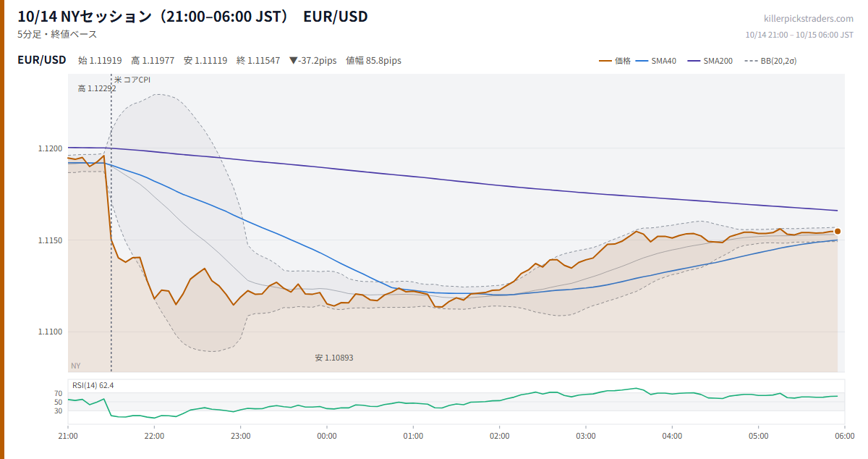Click the 米コアCPI event marker label
The image size is (868, 459).
132,80
